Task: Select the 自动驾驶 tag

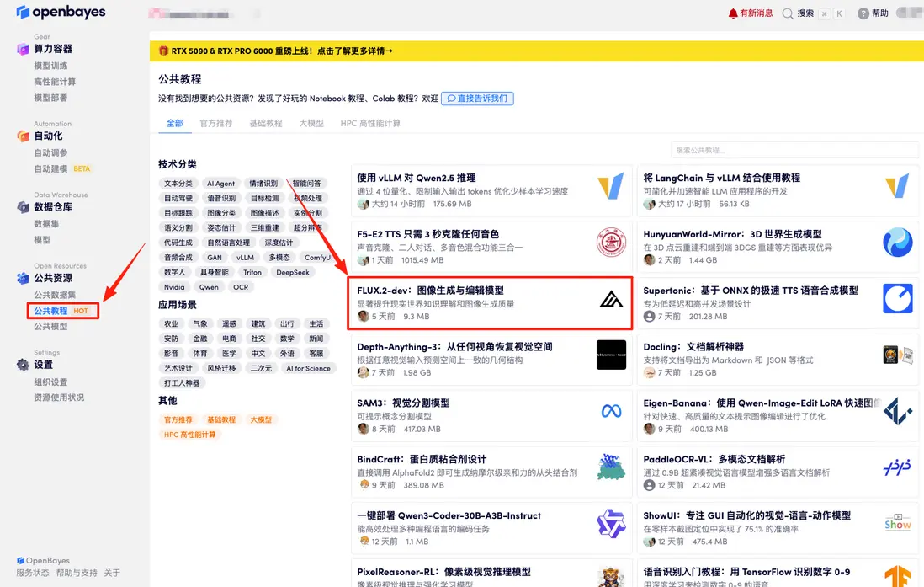Action: [178, 198]
